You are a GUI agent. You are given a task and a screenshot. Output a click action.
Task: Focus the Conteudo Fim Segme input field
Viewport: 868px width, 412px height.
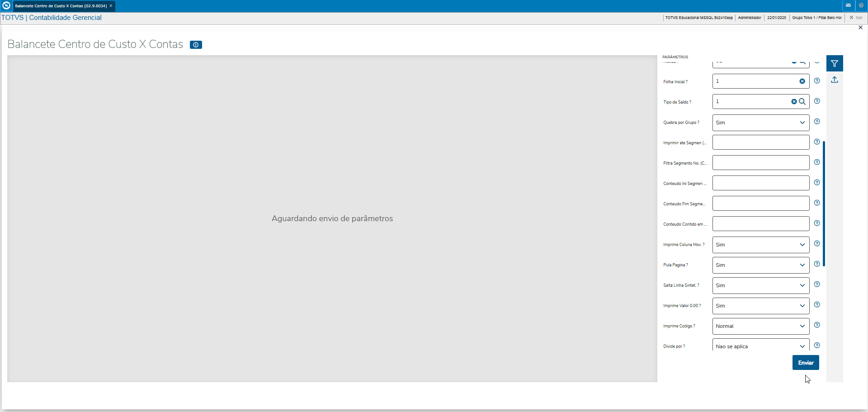click(761, 204)
